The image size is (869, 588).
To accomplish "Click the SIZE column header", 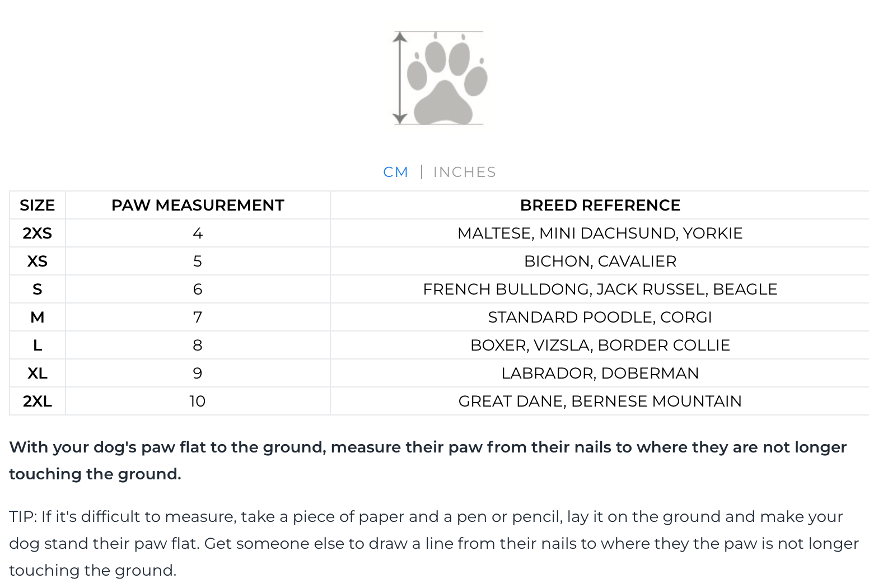I will click(38, 205).
